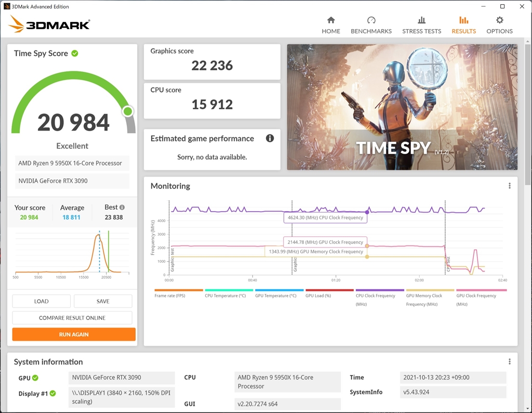Click the Excellent rating label
Viewport: 532px width, 413px height.
pyautogui.click(x=72, y=146)
